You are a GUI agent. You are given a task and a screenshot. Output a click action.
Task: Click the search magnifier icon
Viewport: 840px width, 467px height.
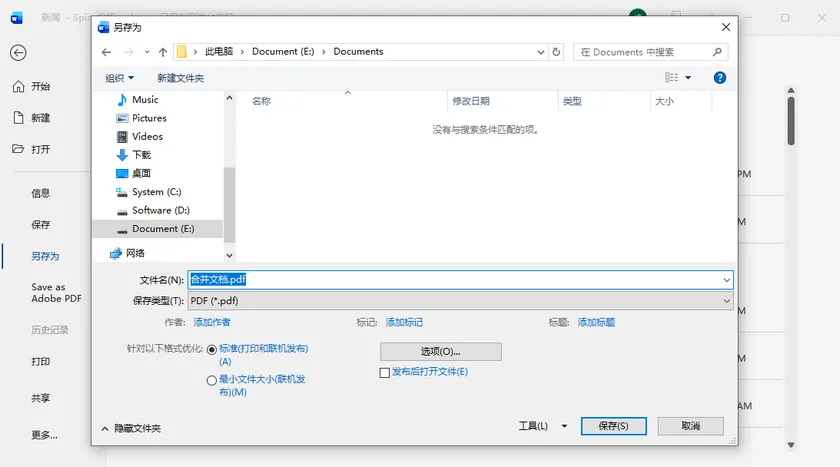point(717,52)
